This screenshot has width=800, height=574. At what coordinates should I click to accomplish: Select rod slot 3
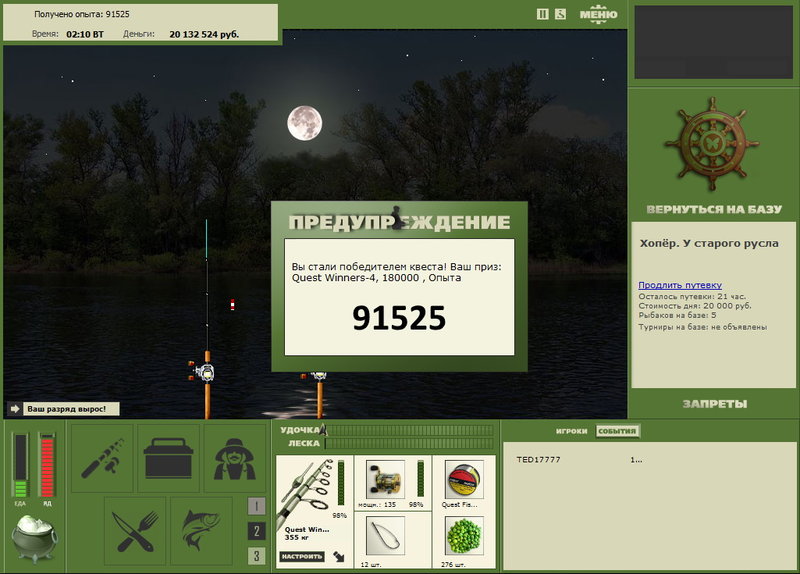click(x=257, y=556)
